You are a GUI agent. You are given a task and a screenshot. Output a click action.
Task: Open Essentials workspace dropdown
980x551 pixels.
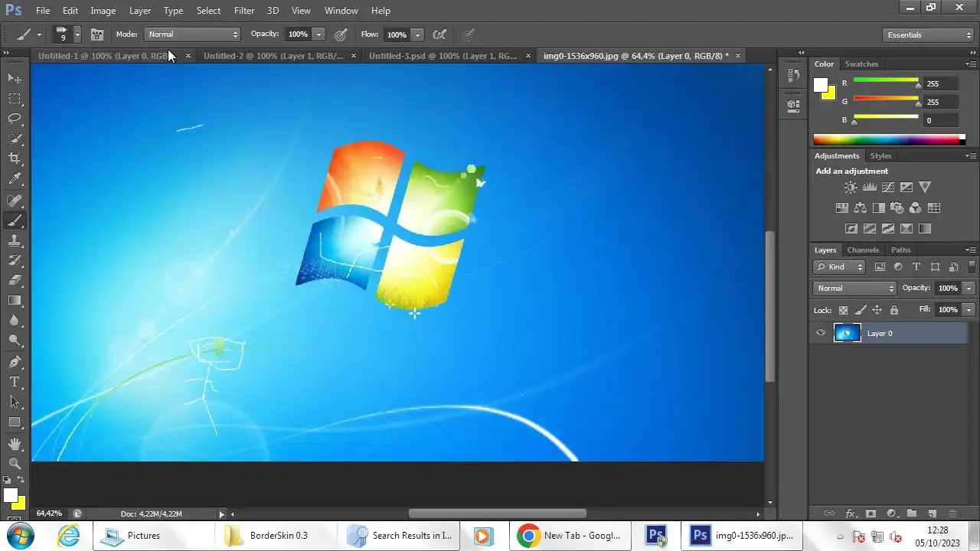point(928,35)
